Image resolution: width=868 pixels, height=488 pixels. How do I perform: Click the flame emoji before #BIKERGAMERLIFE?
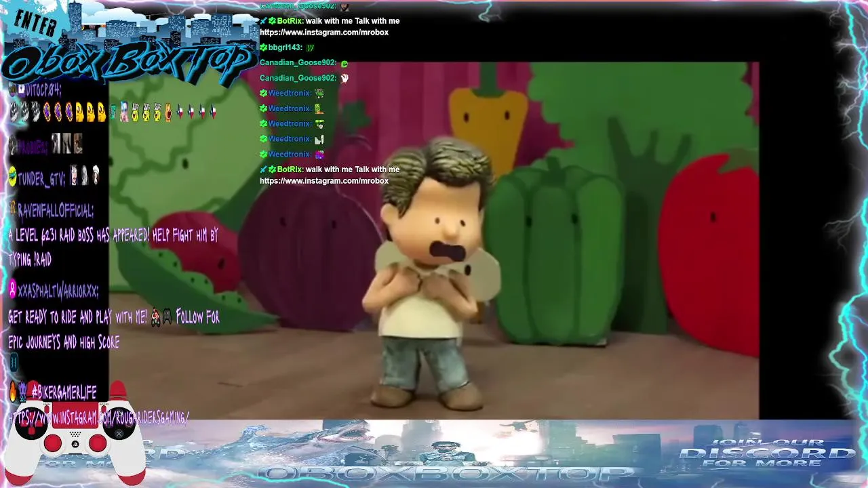[13, 392]
